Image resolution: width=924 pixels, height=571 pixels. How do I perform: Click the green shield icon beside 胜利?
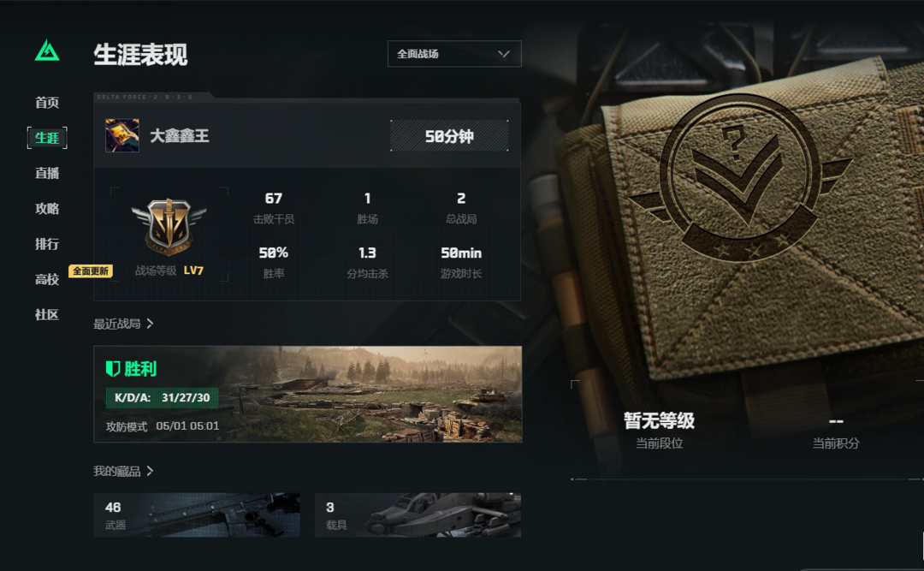pyautogui.click(x=113, y=369)
